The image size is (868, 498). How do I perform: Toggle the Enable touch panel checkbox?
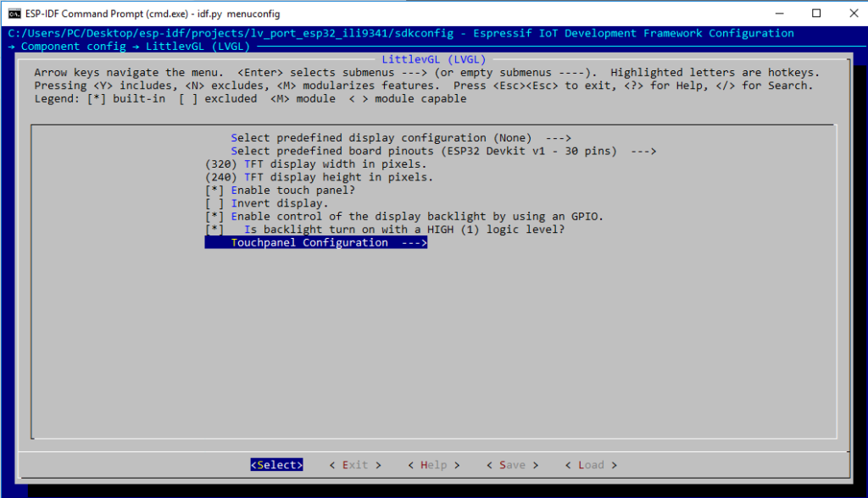coord(215,191)
